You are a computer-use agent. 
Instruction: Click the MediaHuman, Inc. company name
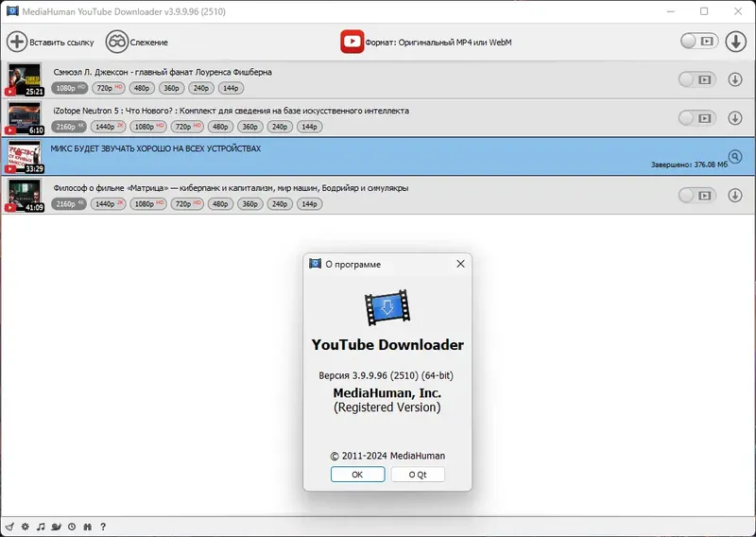[387, 392]
